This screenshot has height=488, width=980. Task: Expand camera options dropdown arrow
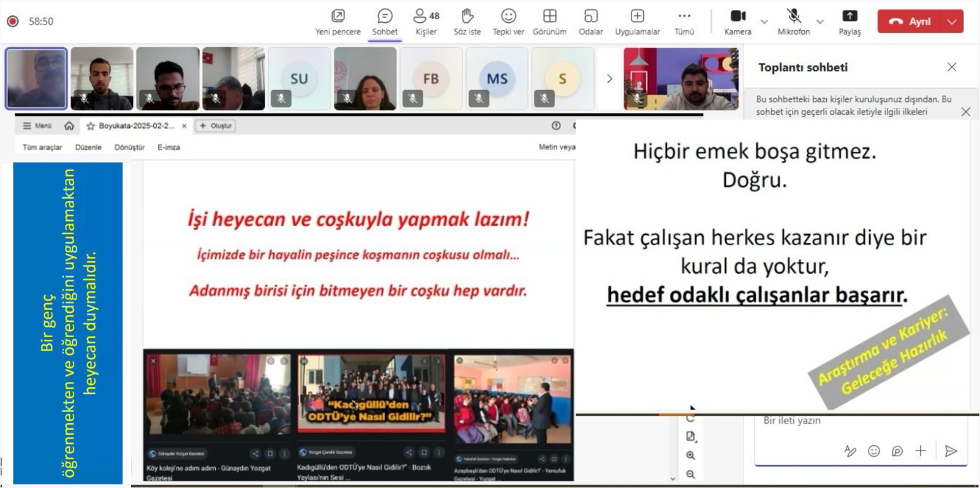764,21
